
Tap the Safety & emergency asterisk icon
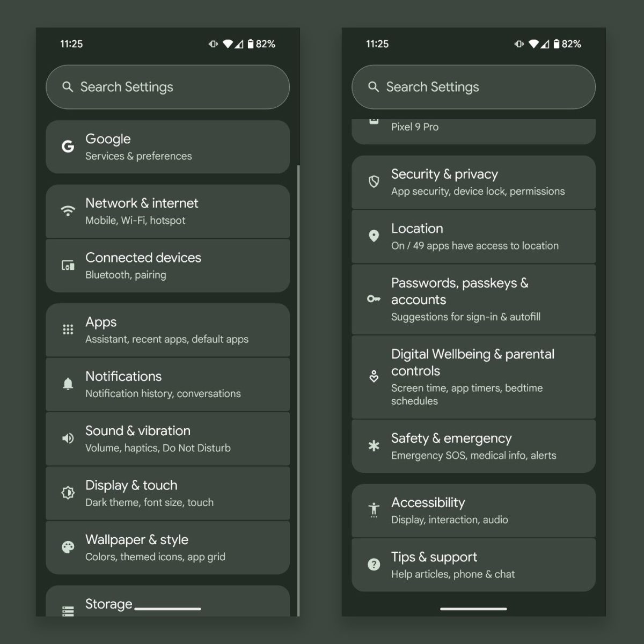(374, 446)
